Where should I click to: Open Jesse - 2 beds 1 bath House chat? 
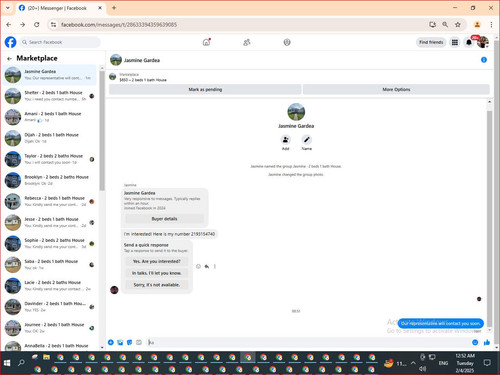coord(50,222)
